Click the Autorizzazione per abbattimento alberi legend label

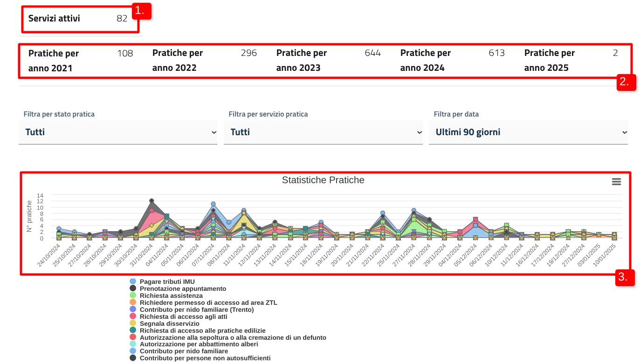199,344
